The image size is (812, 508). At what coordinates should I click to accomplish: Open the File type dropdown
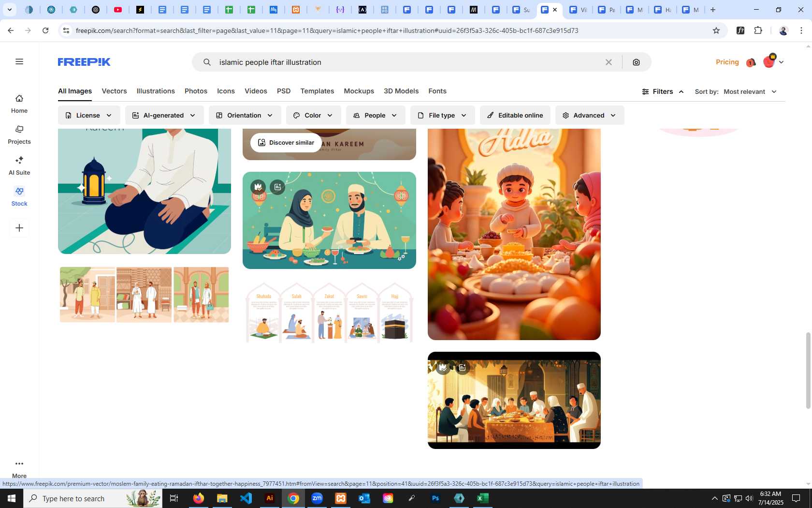[442, 115]
